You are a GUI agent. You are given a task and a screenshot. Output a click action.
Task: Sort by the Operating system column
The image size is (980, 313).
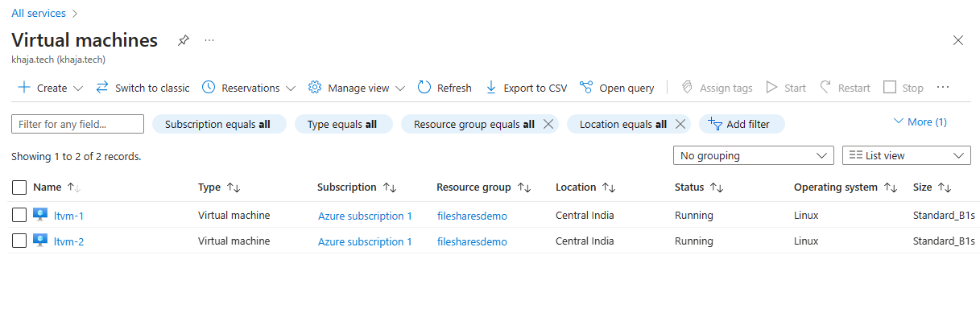tap(846, 187)
